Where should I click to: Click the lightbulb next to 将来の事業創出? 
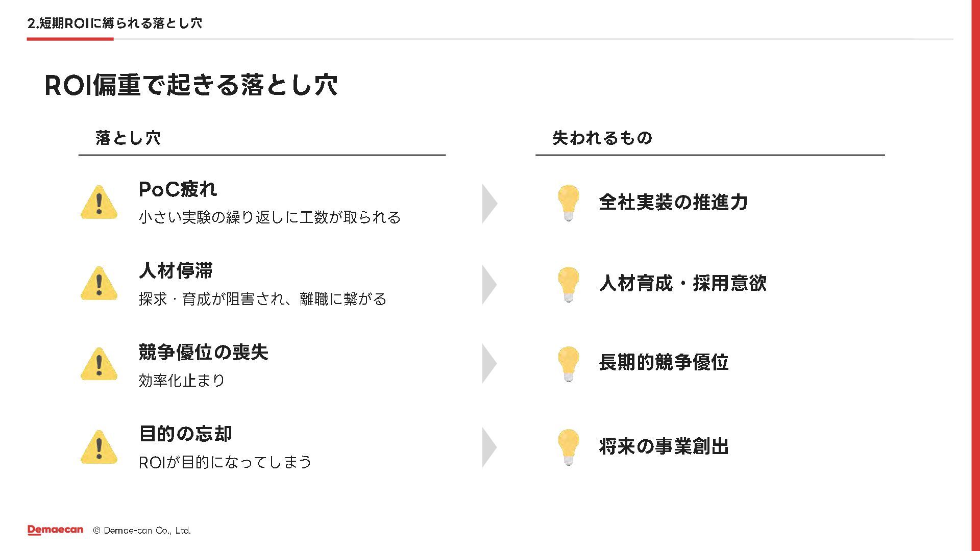coord(568,446)
